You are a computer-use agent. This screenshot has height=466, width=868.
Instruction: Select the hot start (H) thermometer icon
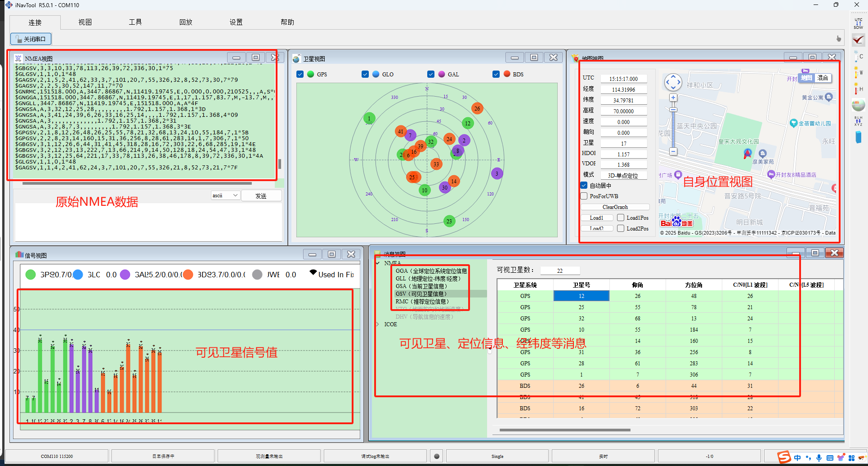[x=858, y=89]
